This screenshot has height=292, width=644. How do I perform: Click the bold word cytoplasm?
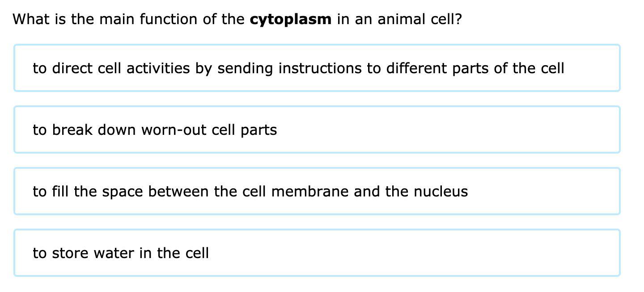[290, 19]
